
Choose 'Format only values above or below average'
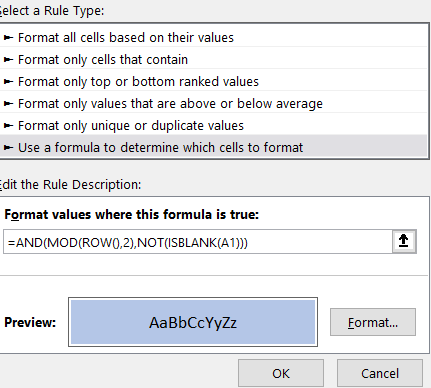tap(213, 103)
